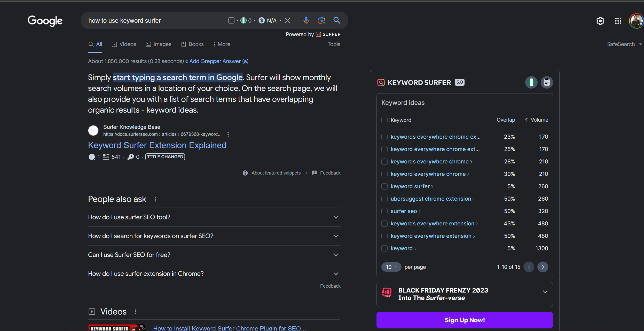Image resolution: width=644 pixels, height=331 pixels.
Task: Check 'ubersuggest chrome extension' checkbox
Action: [384, 199]
